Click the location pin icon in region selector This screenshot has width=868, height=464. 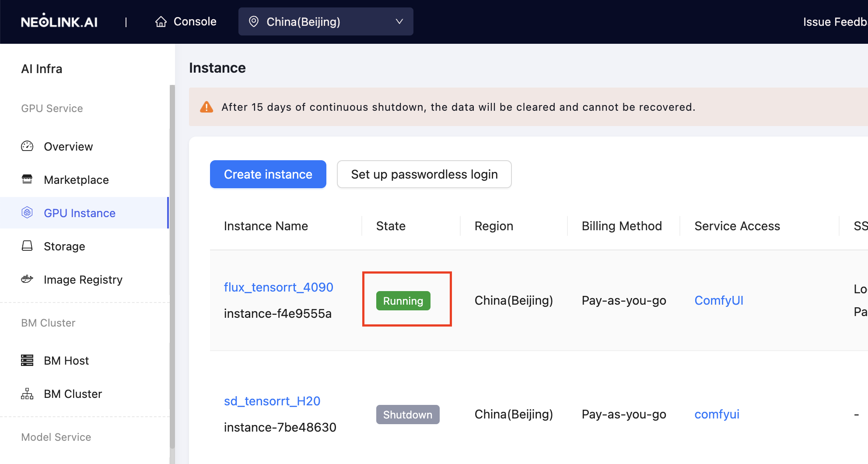click(254, 21)
